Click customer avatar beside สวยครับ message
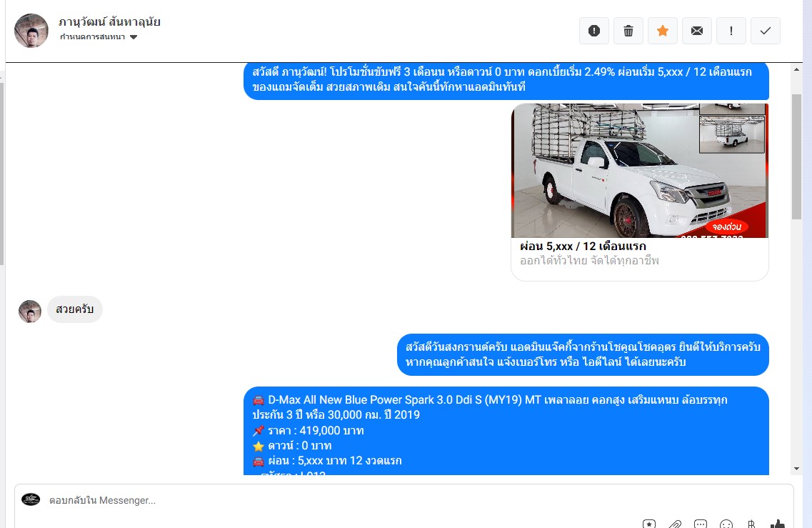This screenshot has width=812, height=528. pos(30,312)
